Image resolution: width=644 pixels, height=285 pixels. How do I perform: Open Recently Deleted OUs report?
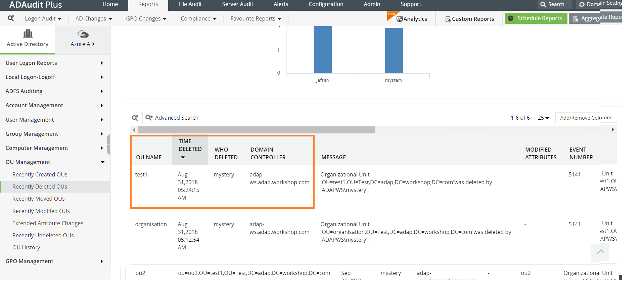tap(55, 187)
